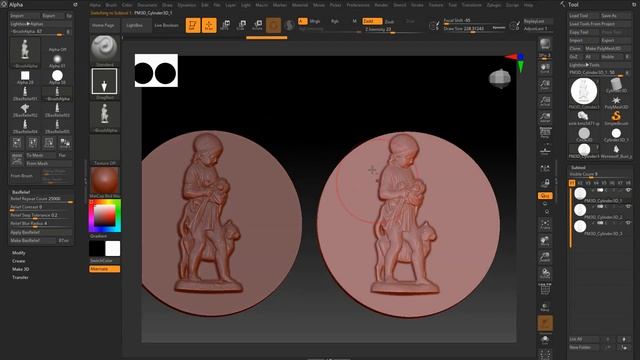Click the camera navigation head in viewport

500,79
